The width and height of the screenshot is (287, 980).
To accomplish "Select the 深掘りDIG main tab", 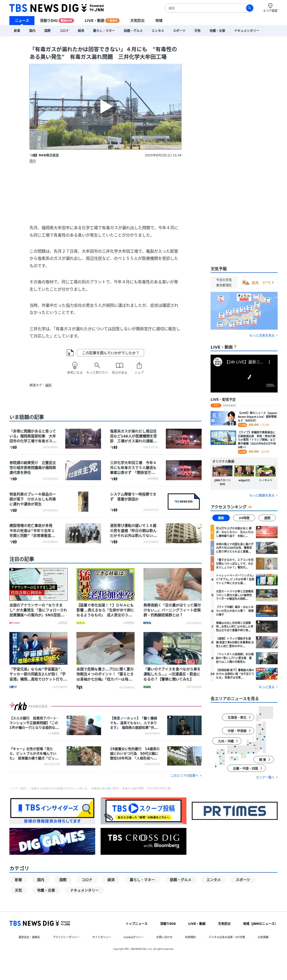I will (x=57, y=21).
